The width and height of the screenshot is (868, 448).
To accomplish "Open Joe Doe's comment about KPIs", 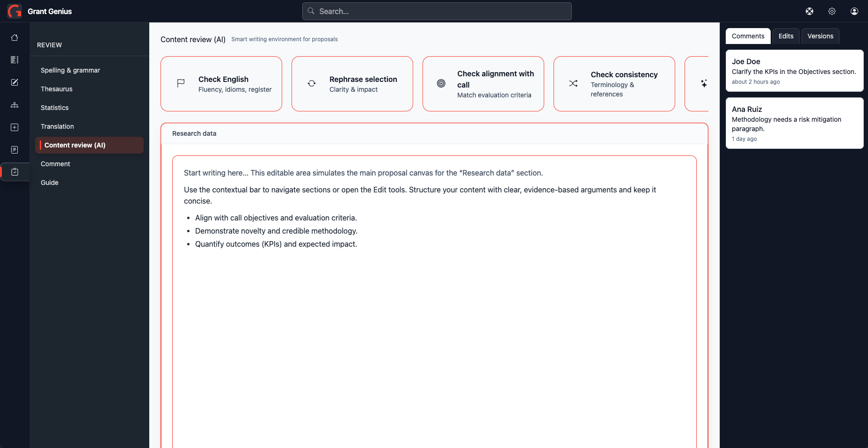I will [x=795, y=71].
